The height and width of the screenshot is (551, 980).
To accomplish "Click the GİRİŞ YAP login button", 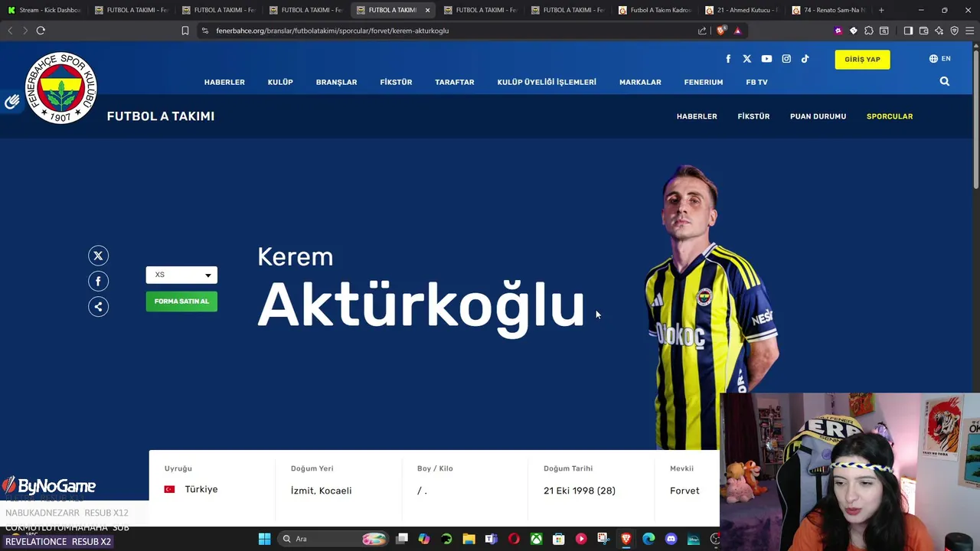I will click(x=862, y=59).
